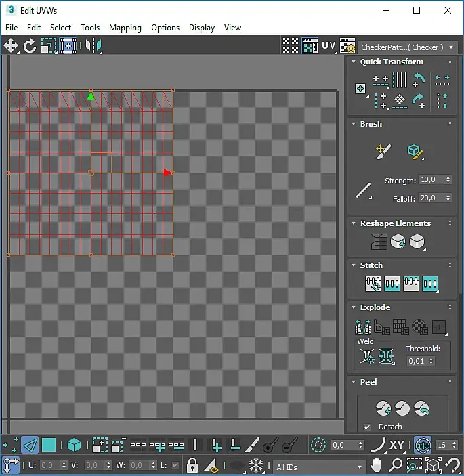Click the Mirror tool icon

(94, 46)
